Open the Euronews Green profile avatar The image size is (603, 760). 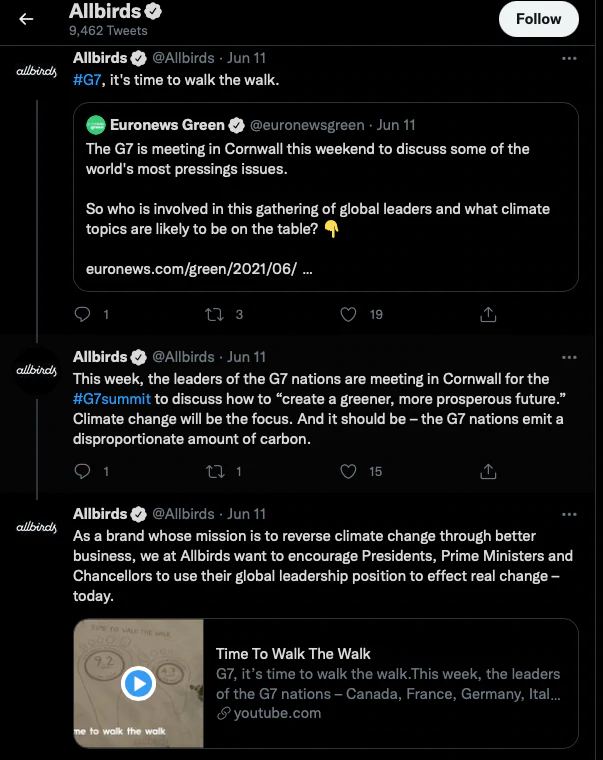pos(96,125)
